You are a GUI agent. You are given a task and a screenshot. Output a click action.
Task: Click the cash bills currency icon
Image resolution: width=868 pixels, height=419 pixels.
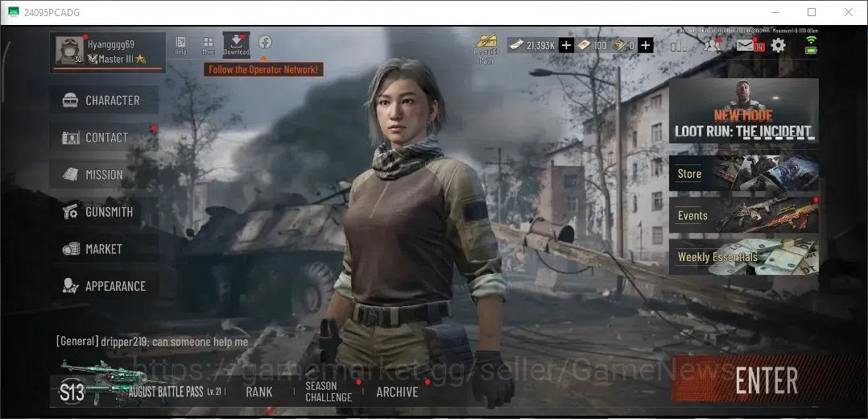pyautogui.click(x=516, y=45)
